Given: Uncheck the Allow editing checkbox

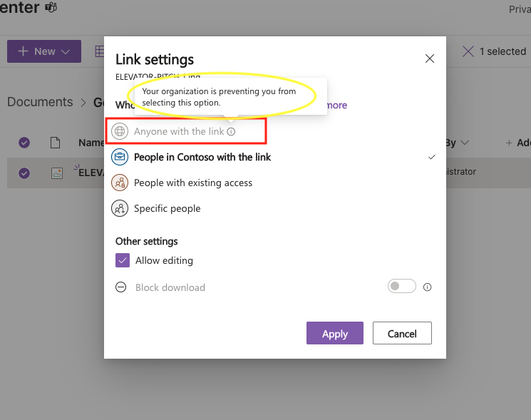Looking at the screenshot, I should click(x=122, y=261).
